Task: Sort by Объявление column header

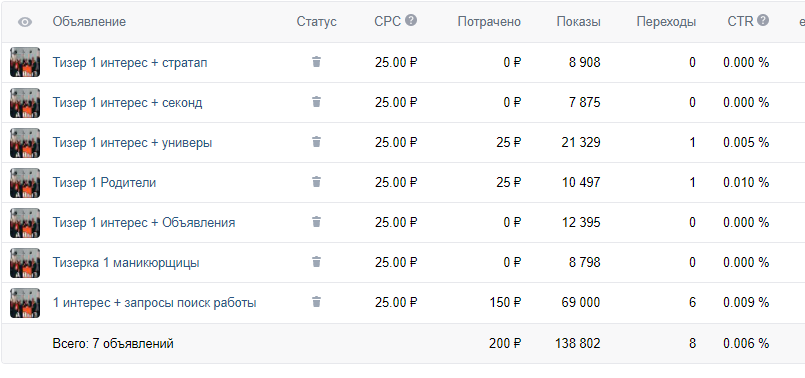Action: tap(89, 22)
